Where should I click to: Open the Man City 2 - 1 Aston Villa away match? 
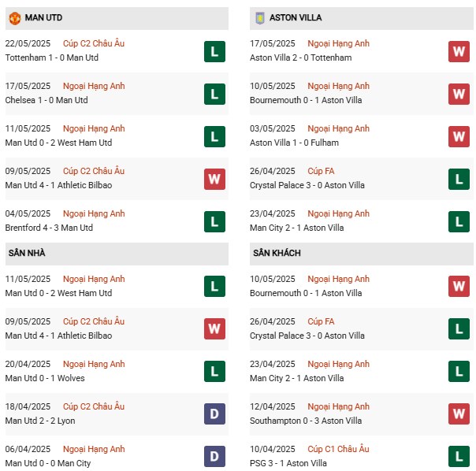[x=296, y=378]
